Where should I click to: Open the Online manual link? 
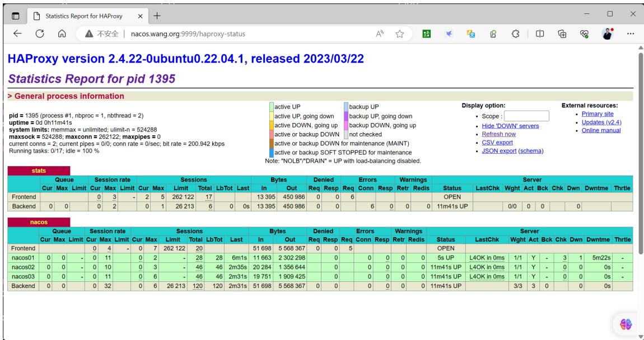[x=601, y=130]
